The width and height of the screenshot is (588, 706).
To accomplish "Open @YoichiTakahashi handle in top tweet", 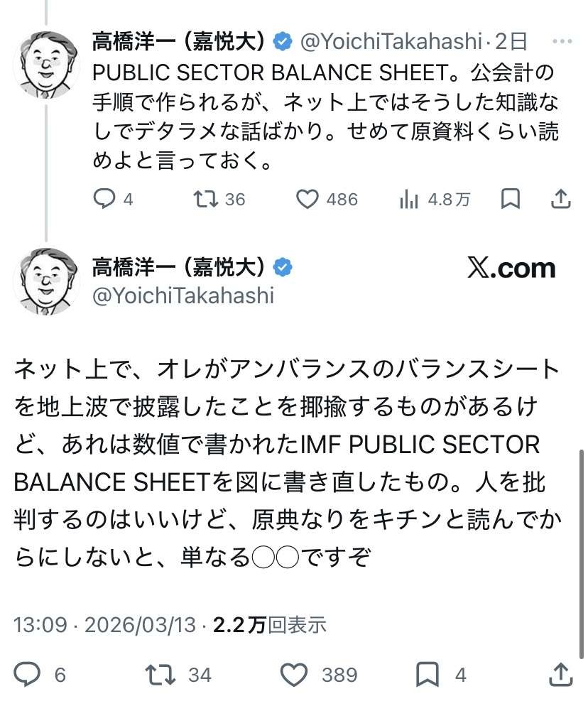I will (x=390, y=42).
